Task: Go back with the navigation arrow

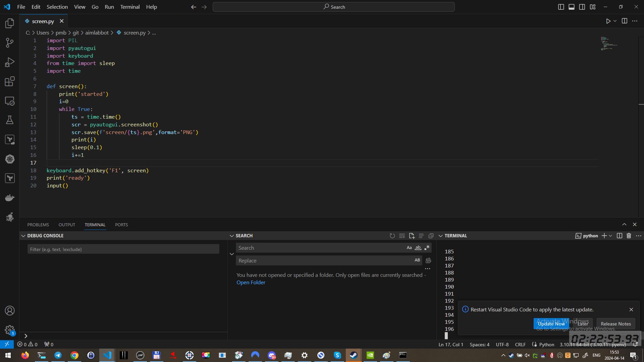Action: click(x=194, y=7)
